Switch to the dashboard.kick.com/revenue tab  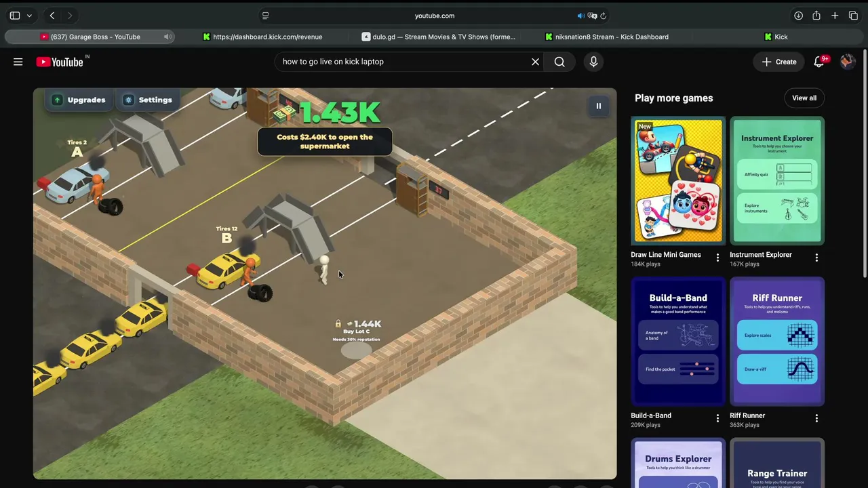[x=262, y=37]
